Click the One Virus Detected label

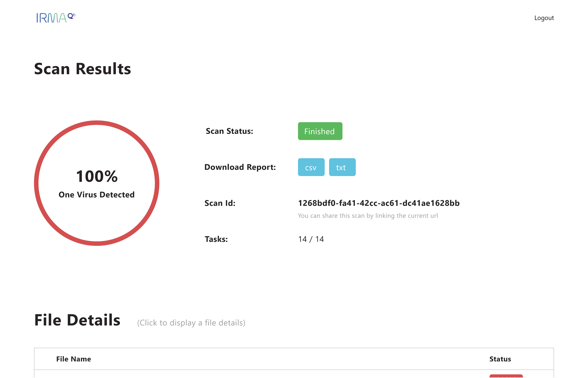pos(97,195)
